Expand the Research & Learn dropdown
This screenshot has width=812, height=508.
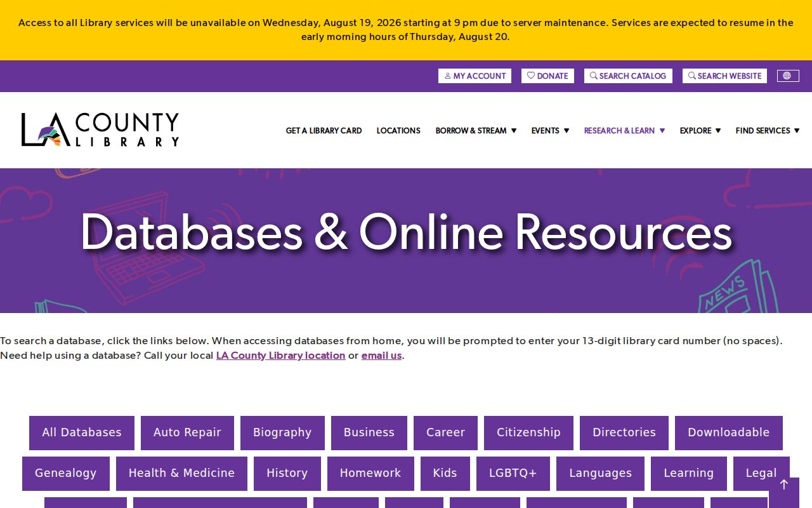pos(624,130)
